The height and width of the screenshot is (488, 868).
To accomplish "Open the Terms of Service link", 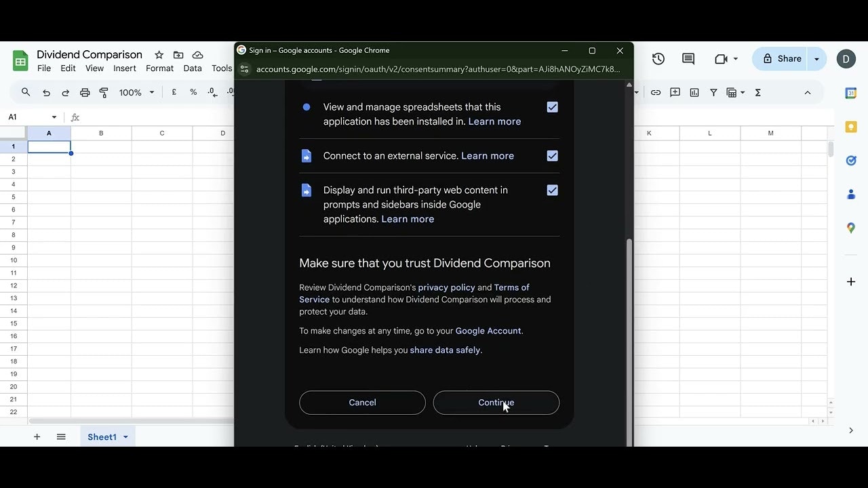I will [414, 293].
